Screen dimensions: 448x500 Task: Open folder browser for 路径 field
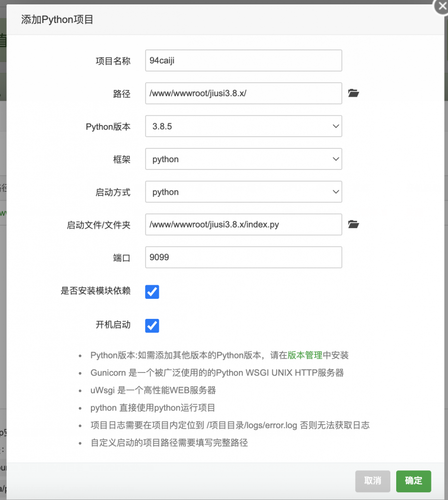point(353,93)
